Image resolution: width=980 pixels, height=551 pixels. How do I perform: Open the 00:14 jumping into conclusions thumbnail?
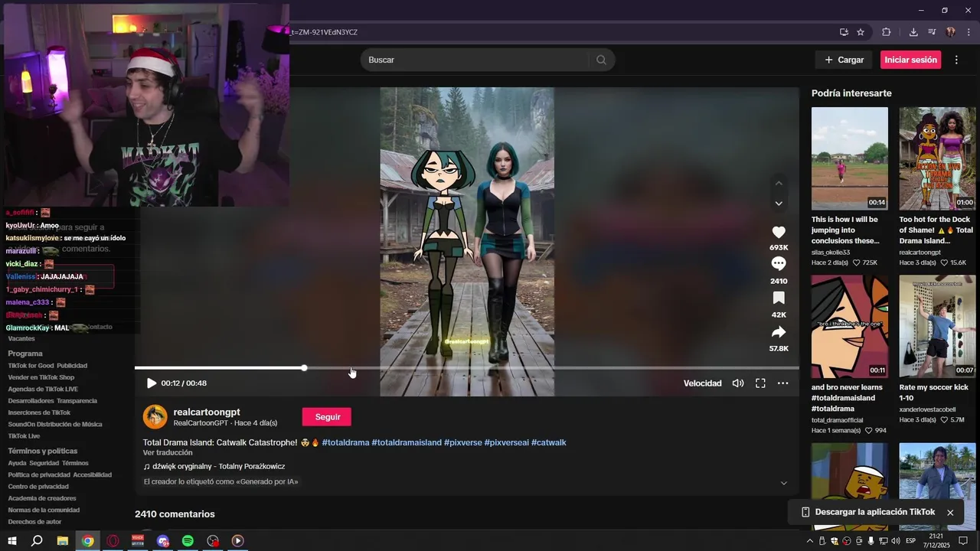850,158
